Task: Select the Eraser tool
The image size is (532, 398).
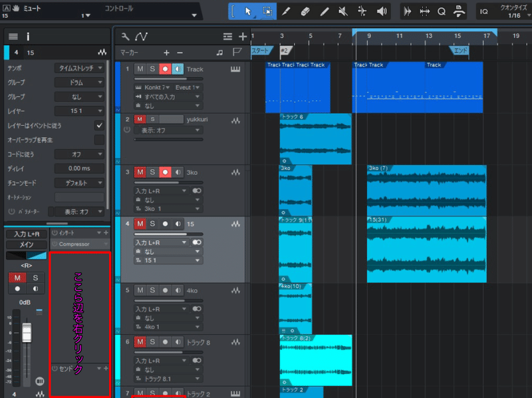Action: click(305, 11)
